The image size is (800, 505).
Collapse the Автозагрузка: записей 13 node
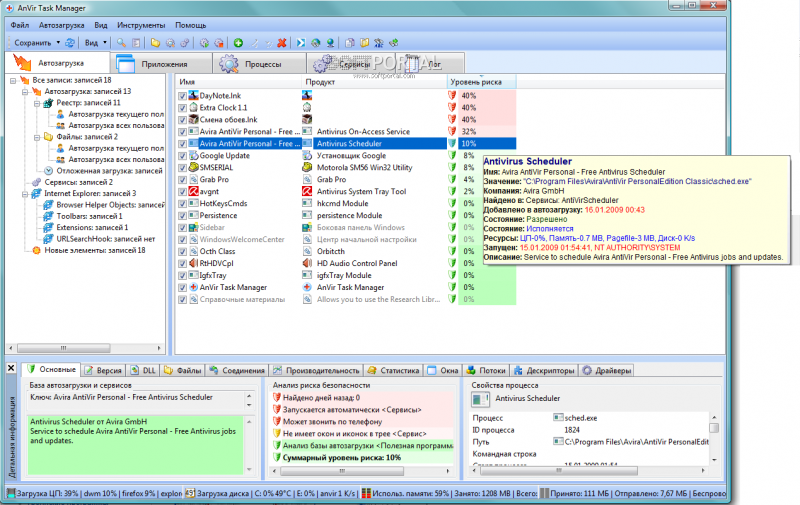pos(24,92)
